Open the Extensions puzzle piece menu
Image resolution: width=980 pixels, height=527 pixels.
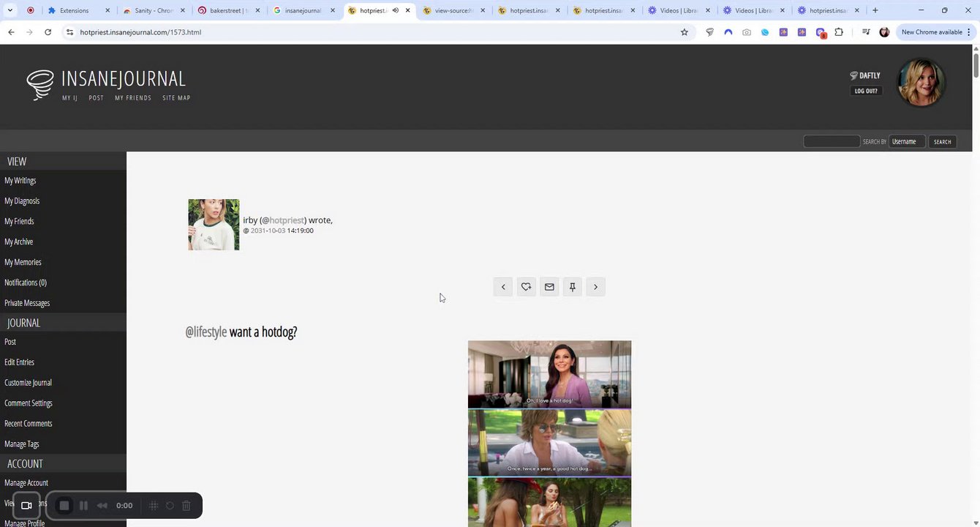839,32
